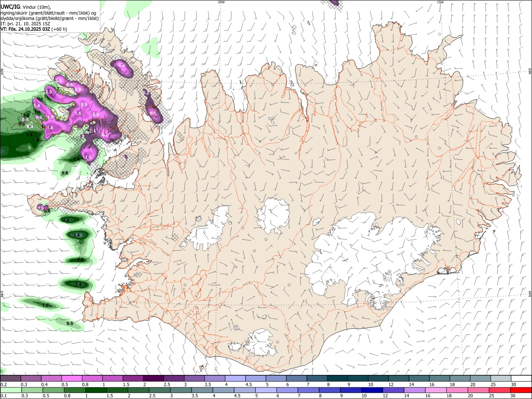Click the white Mýrdalsjökull glacier near the south coast
532x399 pixels.
click(261, 343)
